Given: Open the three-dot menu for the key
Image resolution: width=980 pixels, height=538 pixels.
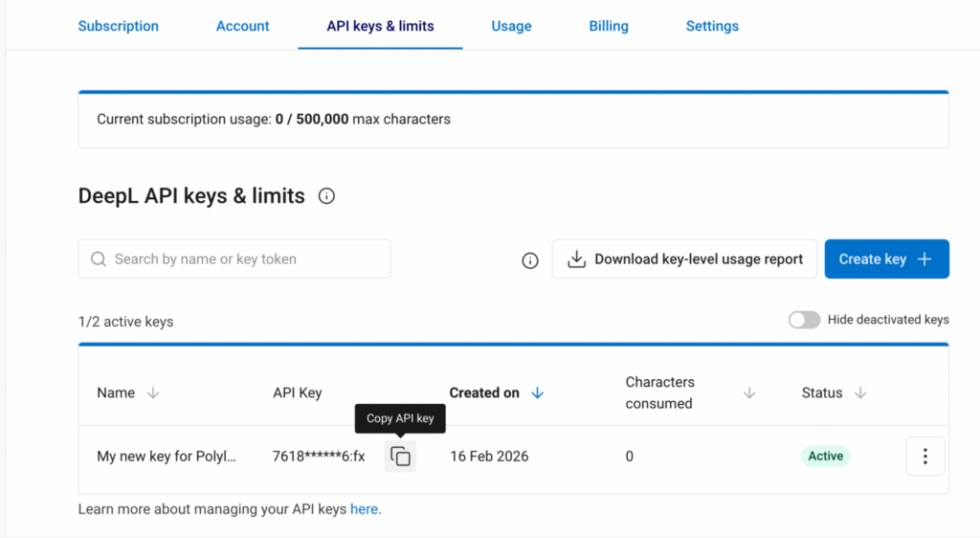Looking at the screenshot, I should 925,456.
